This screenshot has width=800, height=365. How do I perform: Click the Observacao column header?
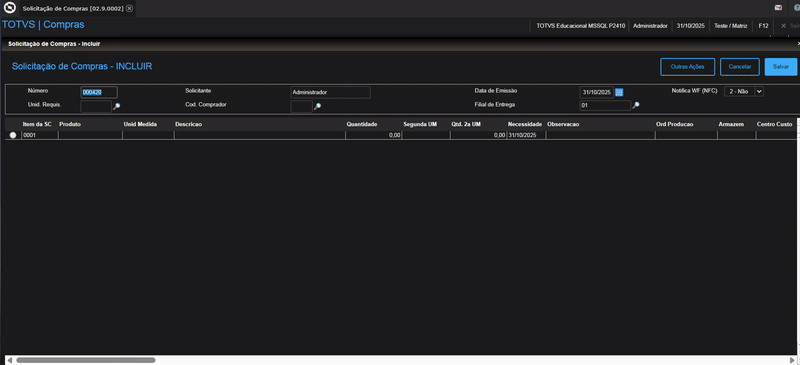[x=563, y=124]
